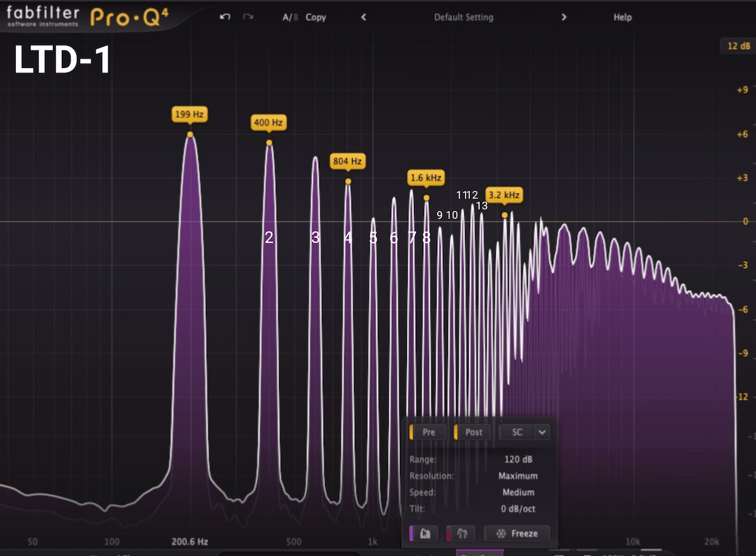Open the Speed Medium setting
756x556 pixels.
coord(518,492)
